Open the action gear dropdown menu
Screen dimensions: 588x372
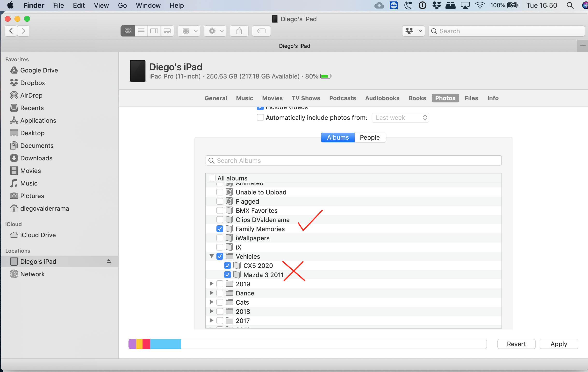[x=215, y=31]
